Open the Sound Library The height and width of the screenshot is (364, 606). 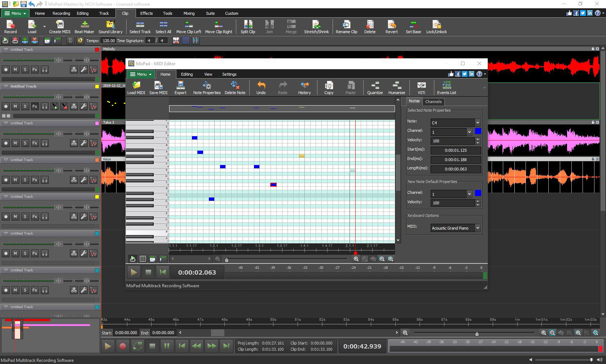point(110,26)
